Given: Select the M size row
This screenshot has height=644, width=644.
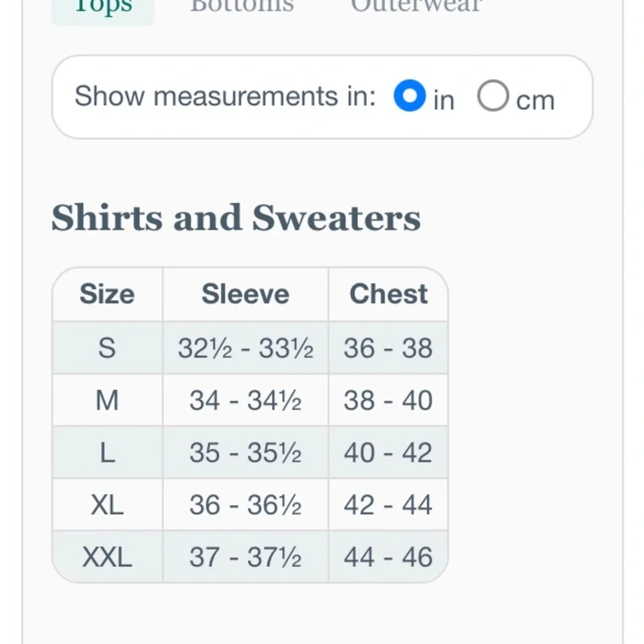Looking at the screenshot, I should 108,400.
